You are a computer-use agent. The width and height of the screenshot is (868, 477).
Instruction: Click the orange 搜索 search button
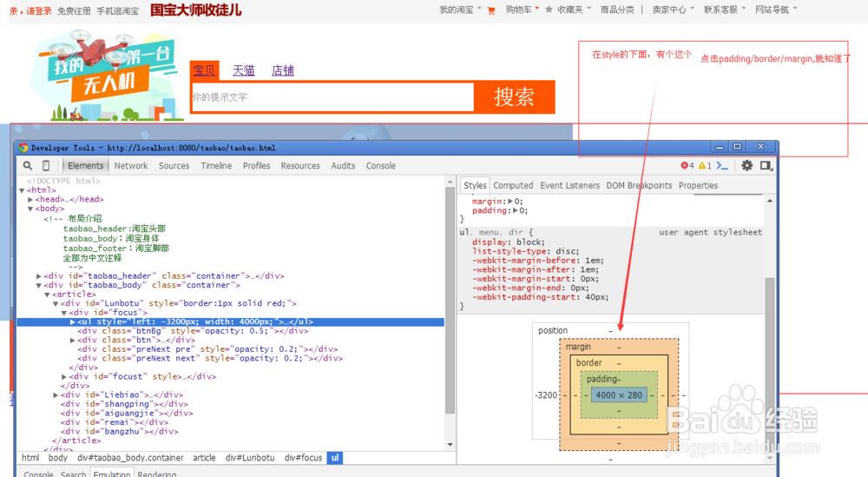click(514, 97)
